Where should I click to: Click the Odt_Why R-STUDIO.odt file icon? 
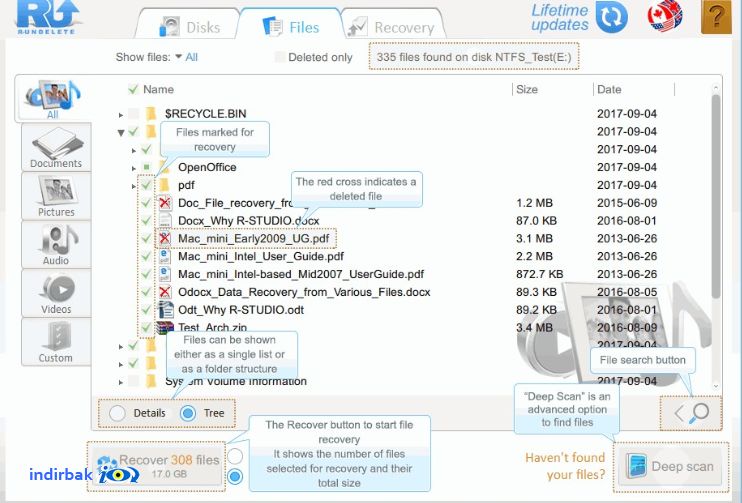165,310
